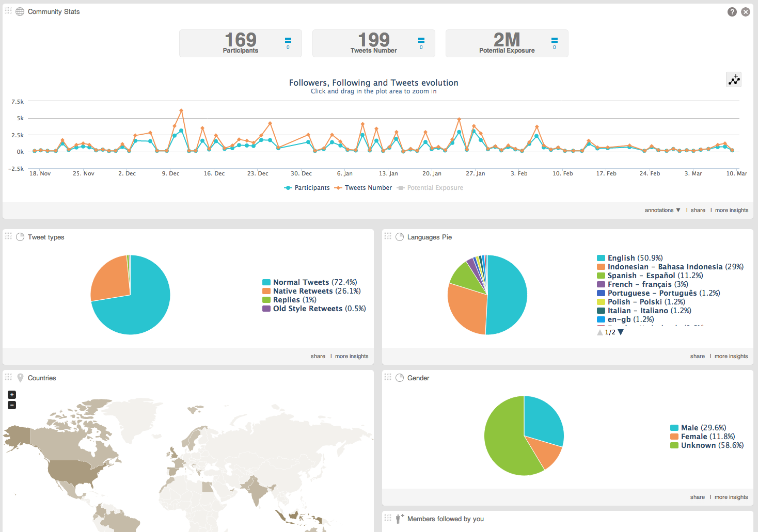Toggle Participants series in chart legend
The width and height of the screenshot is (758, 532).
[x=307, y=188]
